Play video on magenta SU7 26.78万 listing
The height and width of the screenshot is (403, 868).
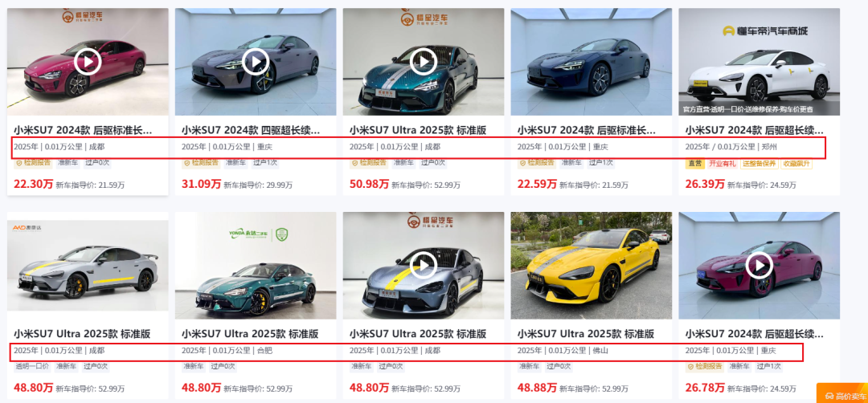[x=759, y=266]
